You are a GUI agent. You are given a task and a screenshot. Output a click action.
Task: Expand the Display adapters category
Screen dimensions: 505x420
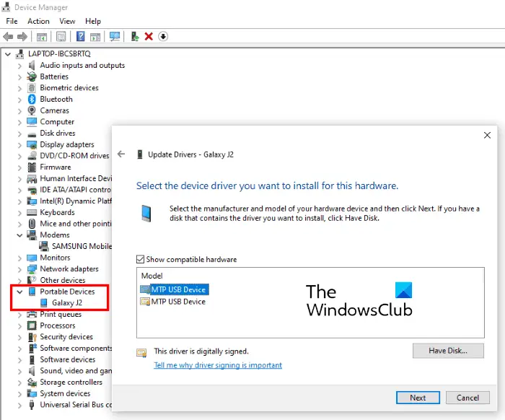(x=19, y=145)
